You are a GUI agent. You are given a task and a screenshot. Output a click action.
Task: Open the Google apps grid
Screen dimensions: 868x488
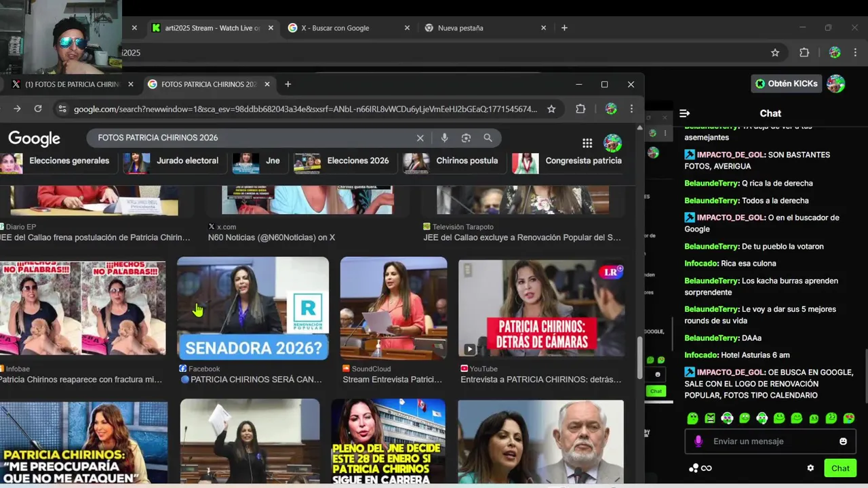[587, 143]
